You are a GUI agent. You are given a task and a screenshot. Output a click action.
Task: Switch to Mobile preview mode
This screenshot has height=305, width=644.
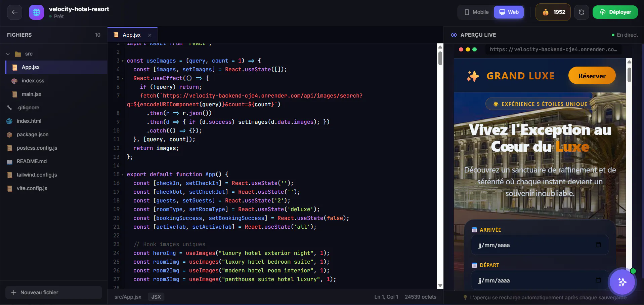tap(476, 12)
